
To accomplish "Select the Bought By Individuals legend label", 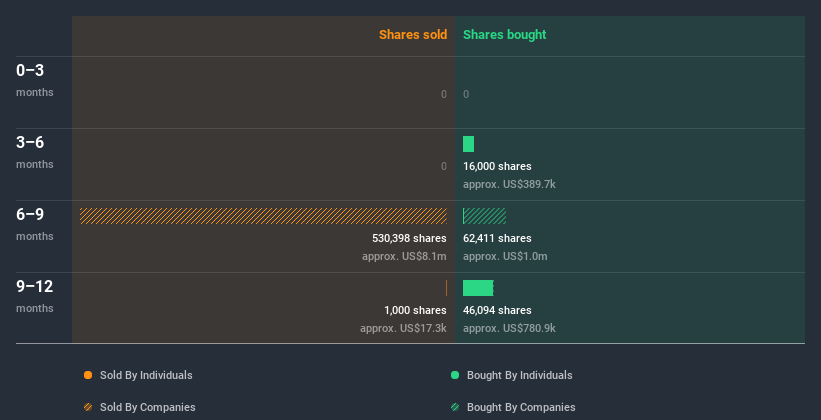I will point(519,375).
